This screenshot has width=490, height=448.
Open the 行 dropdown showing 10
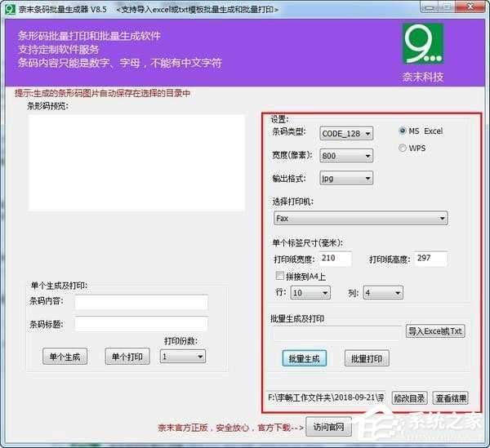(x=310, y=293)
